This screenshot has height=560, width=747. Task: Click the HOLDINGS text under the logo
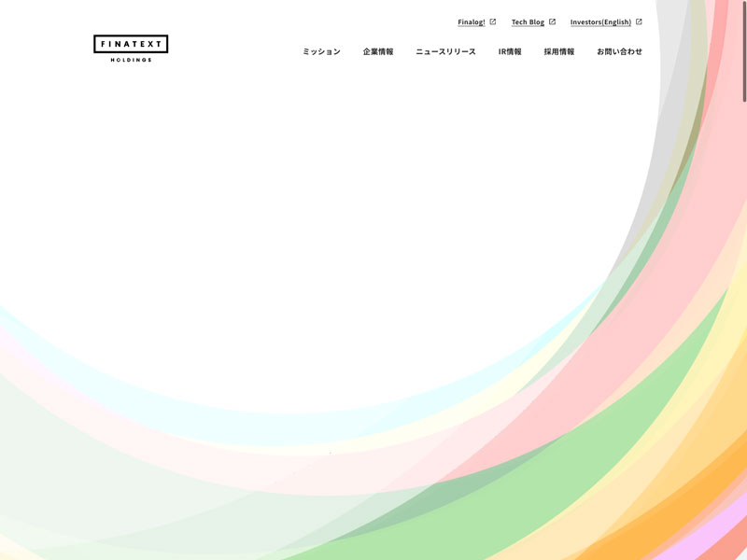tap(131, 60)
